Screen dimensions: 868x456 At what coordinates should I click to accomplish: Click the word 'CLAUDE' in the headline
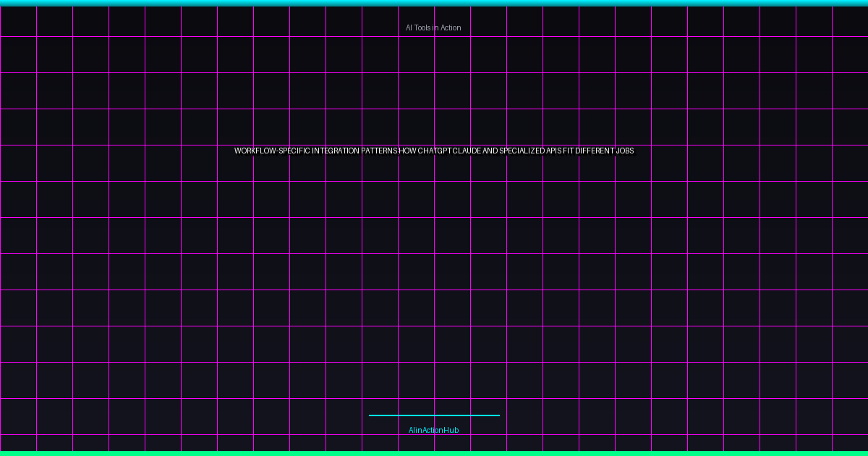click(x=467, y=151)
